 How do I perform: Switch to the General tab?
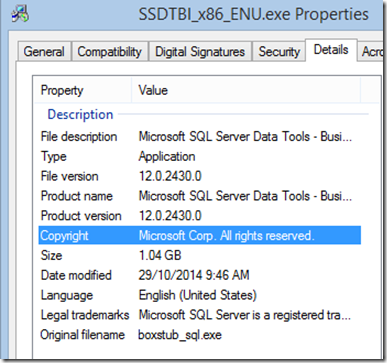[x=44, y=52]
